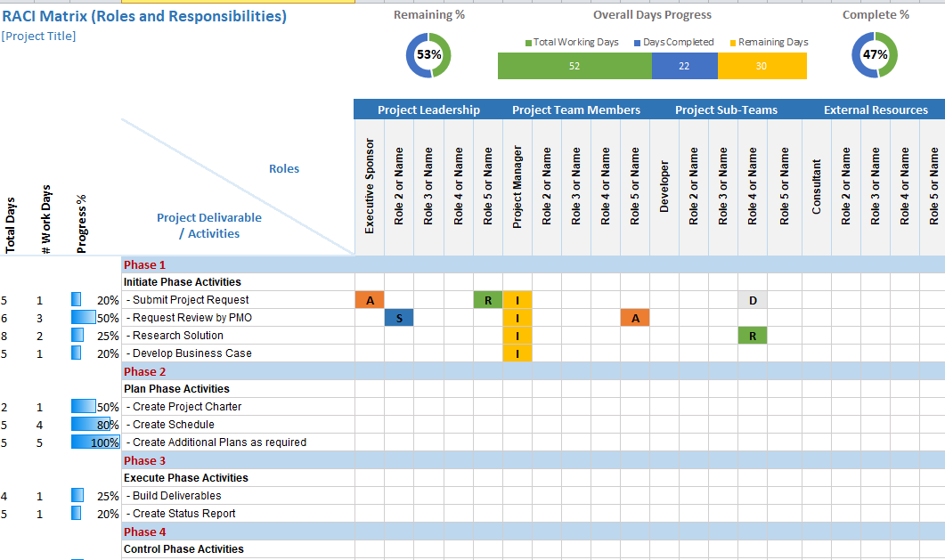
Task: Toggle the Total Working Days legend marker
Action: [x=531, y=42]
